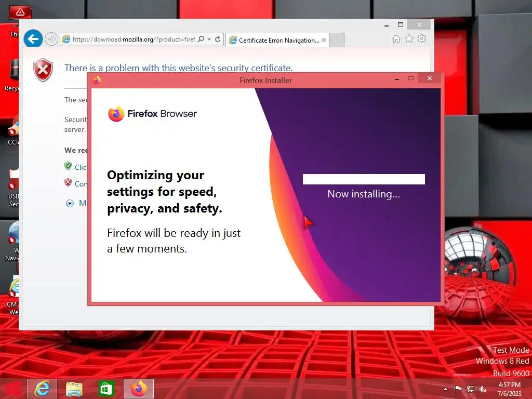Click the red shield certificate error icon
The width and height of the screenshot is (532, 399).
43,70
